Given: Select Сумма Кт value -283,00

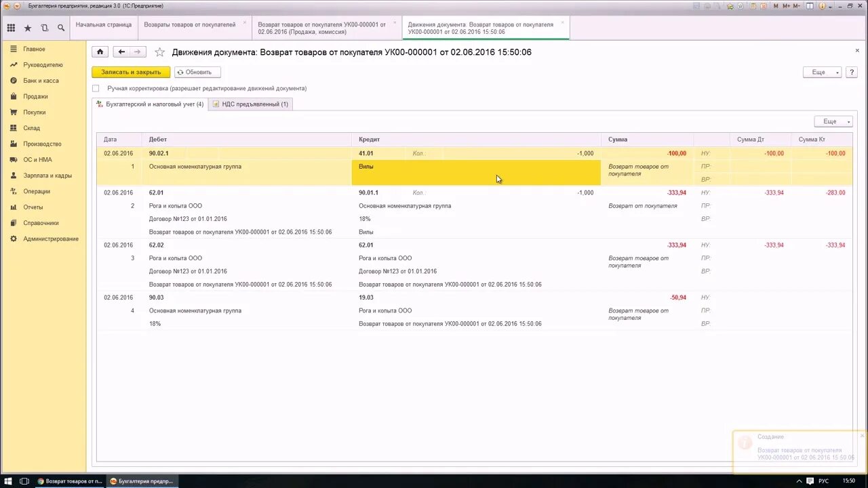Looking at the screenshot, I should [835, 192].
